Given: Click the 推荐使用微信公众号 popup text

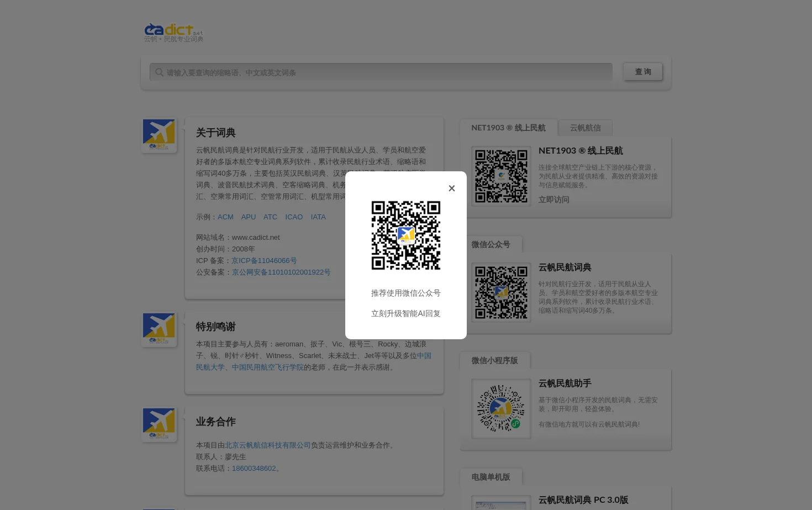Looking at the screenshot, I should point(406,293).
